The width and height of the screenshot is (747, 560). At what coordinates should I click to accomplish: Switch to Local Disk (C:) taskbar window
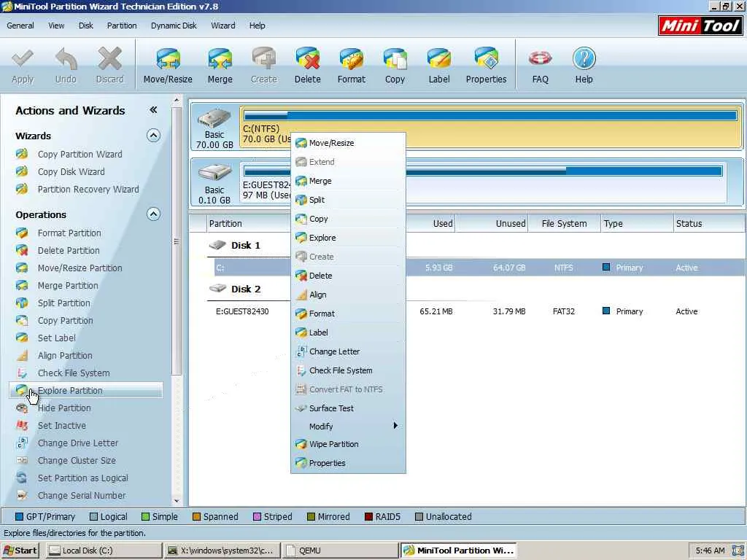[104, 551]
